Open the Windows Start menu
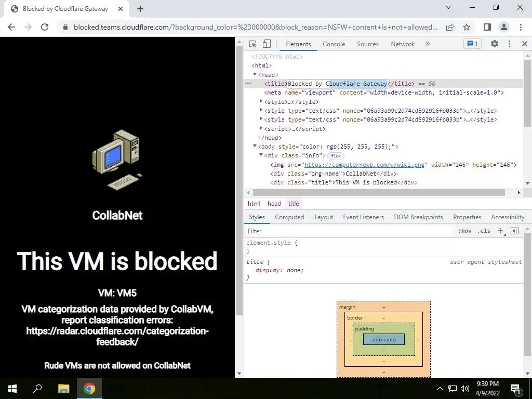 (x=12, y=389)
